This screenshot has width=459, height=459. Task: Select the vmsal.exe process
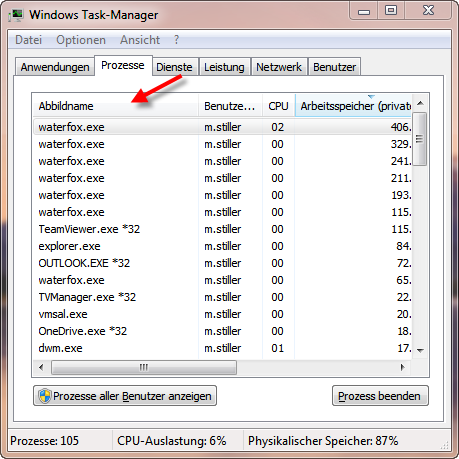[x=222, y=314]
